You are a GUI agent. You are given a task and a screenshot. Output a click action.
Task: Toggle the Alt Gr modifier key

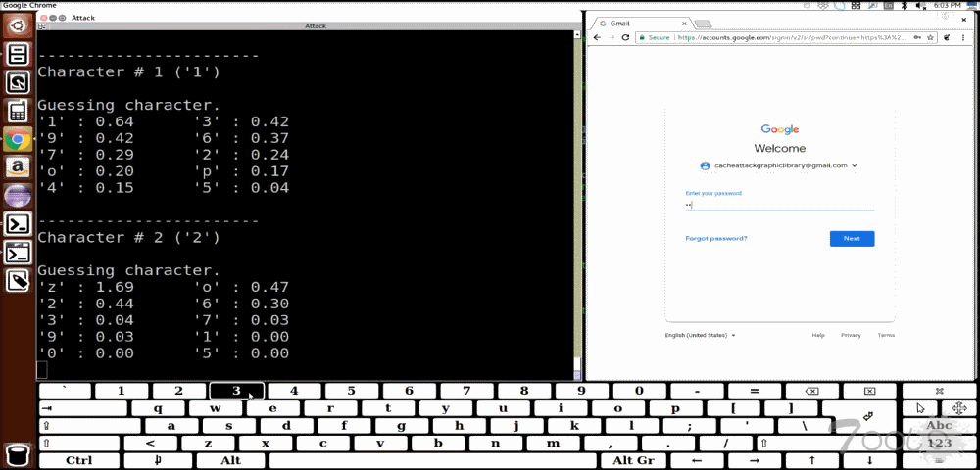[632, 460]
